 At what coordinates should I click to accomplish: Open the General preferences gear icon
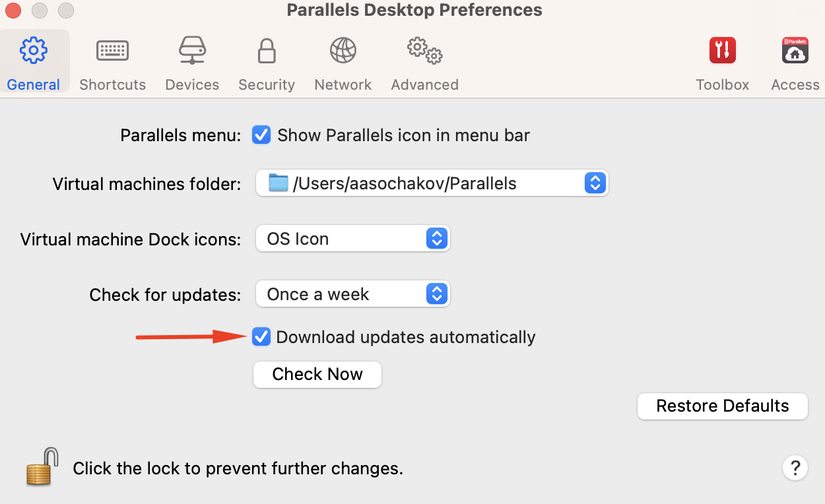(33, 51)
